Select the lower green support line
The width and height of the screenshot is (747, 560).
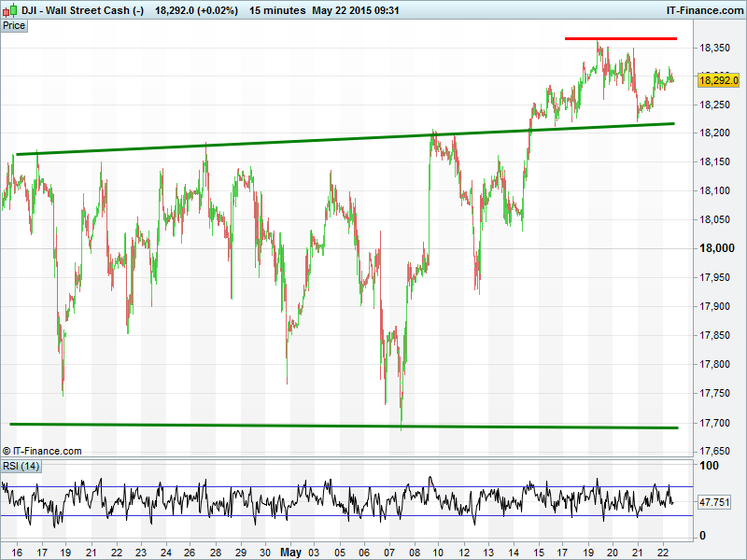(x=280, y=426)
